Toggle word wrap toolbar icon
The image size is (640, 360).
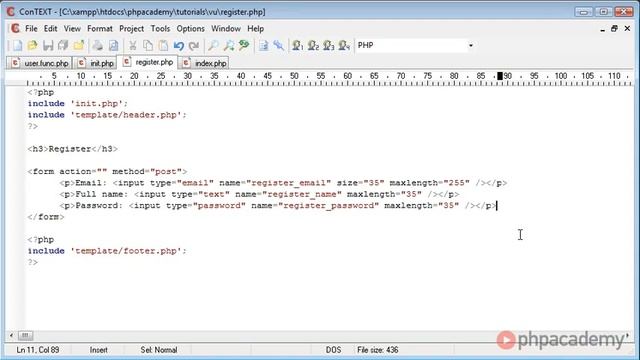264,45
